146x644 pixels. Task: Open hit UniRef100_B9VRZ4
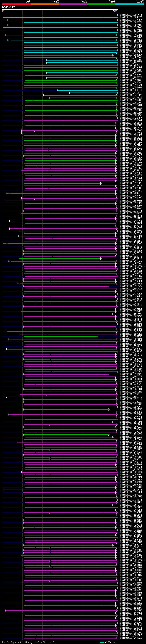click(131, 85)
